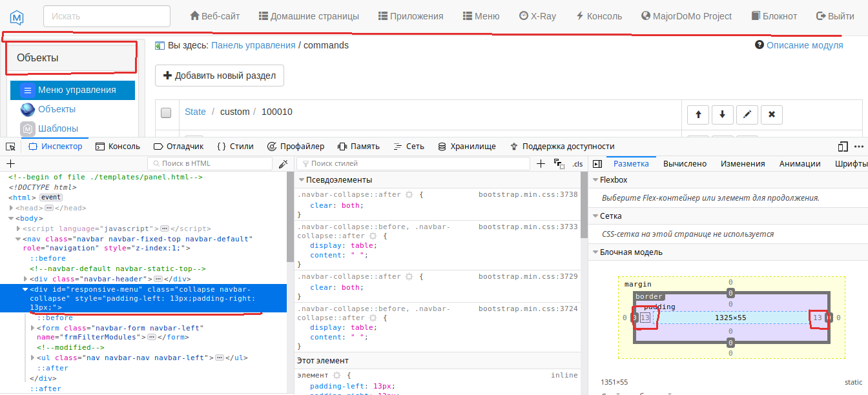
Task: Click the Искать search field
Action: click(x=107, y=16)
